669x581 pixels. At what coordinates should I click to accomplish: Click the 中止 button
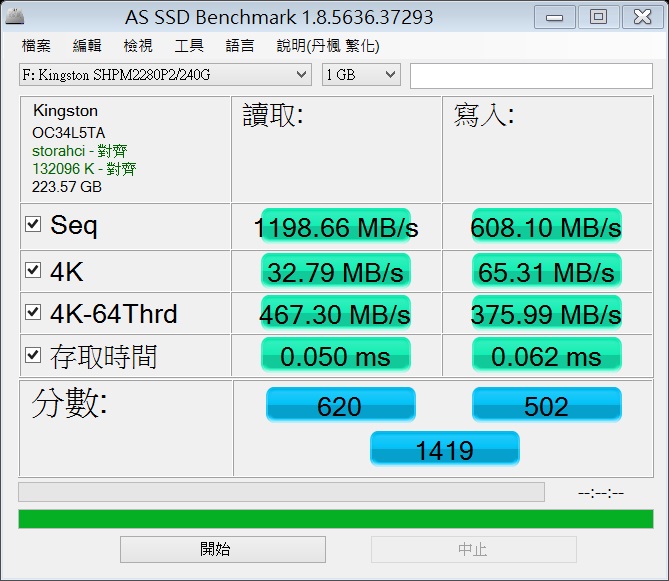tap(474, 549)
